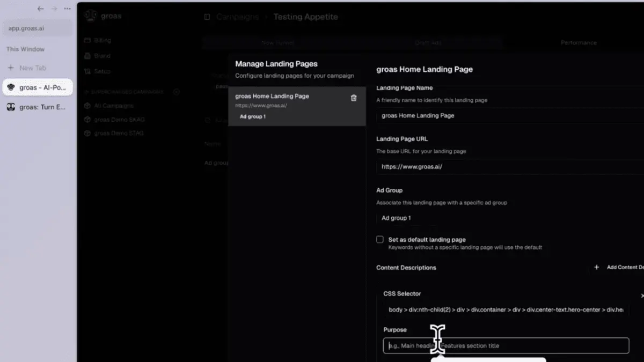Open the browser three-dots menu
The image size is (644, 362).
(67, 9)
